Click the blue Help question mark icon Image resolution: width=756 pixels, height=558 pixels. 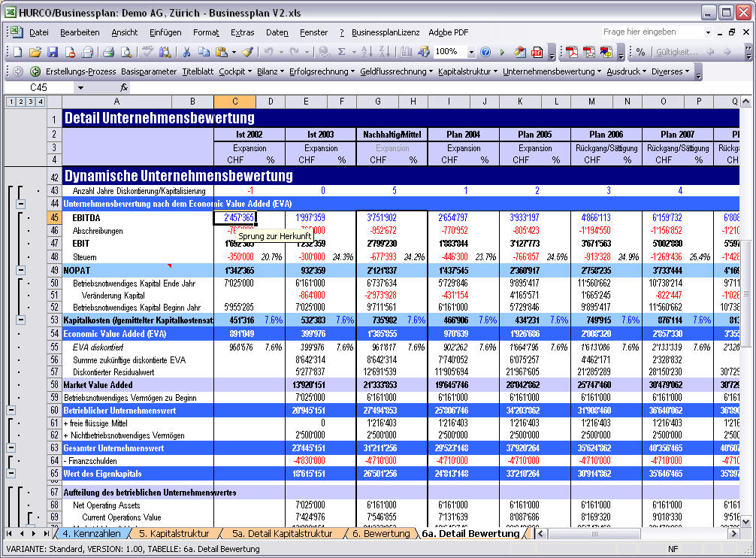pos(485,52)
